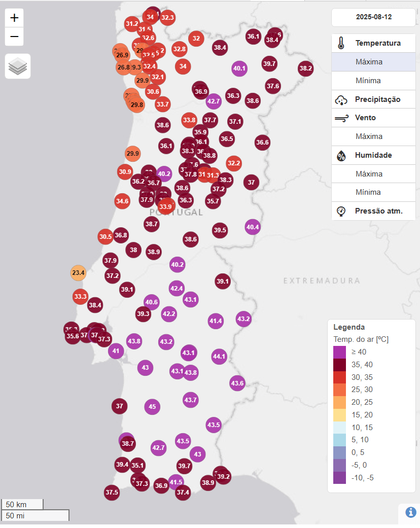
Task: Select Máxima under Vento
Action: (x=373, y=136)
